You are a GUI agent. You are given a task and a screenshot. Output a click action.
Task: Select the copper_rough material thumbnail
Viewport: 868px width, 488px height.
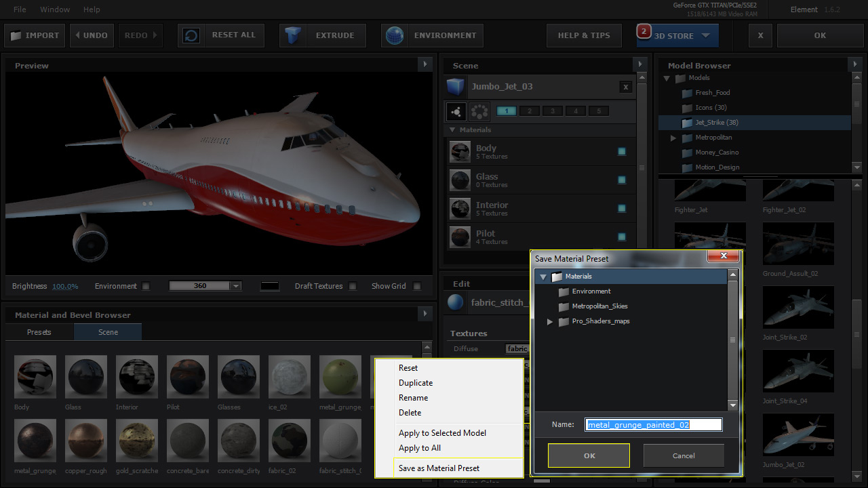(x=86, y=440)
